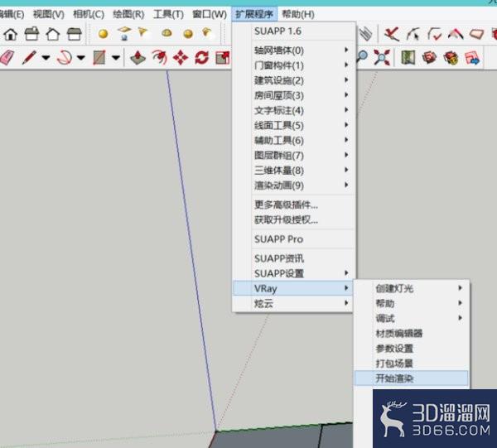Open the 窗口(W) menu
The image size is (497, 448).
point(210,14)
